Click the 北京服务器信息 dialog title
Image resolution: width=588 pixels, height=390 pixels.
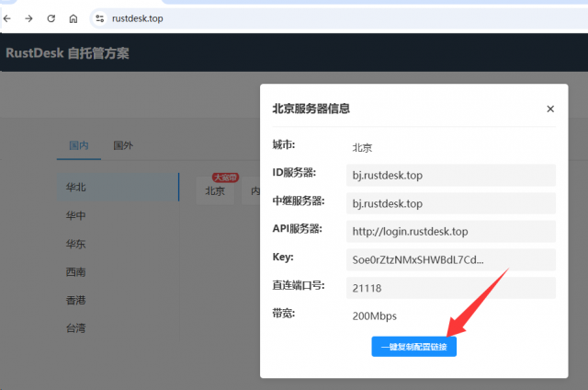311,109
